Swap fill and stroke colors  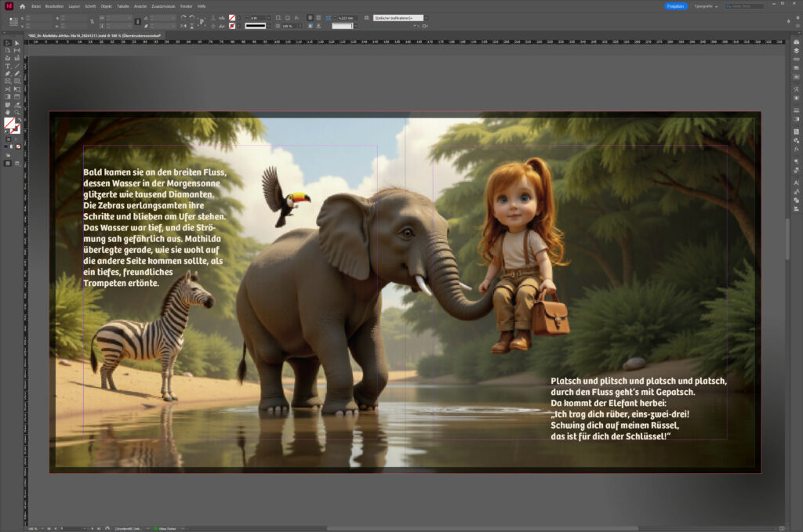coord(18,121)
